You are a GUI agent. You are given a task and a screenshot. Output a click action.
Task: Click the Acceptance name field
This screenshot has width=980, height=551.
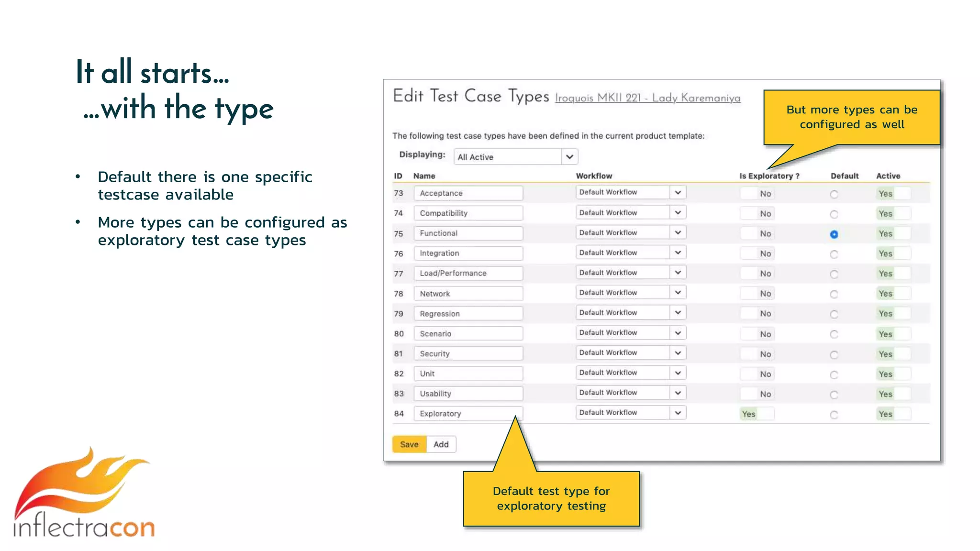[468, 193]
